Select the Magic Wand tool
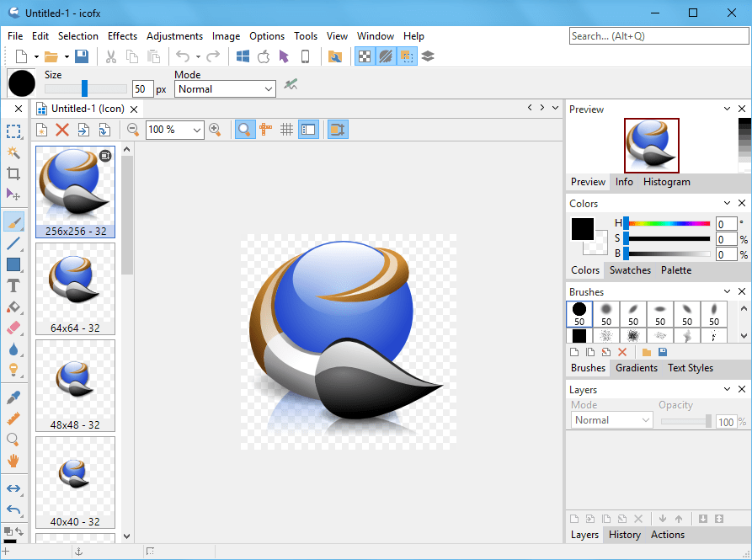This screenshot has width=752, height=560. pos(13,152)
